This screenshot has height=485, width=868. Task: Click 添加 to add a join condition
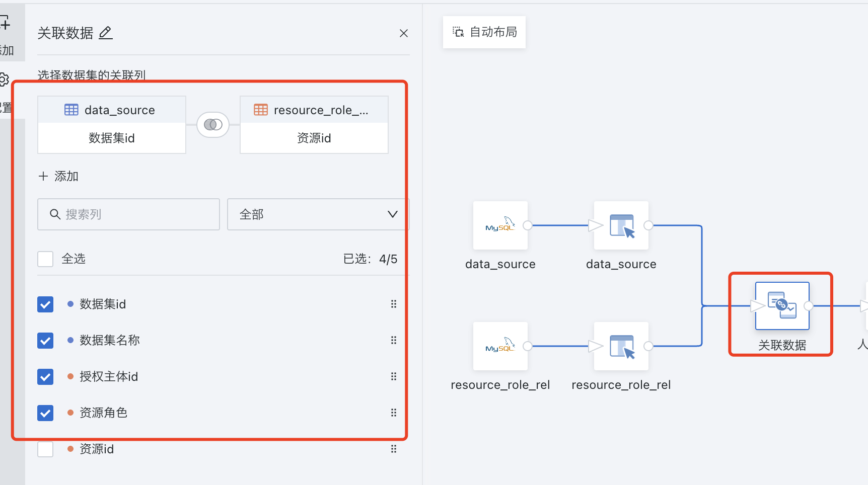tap(59, 176)
